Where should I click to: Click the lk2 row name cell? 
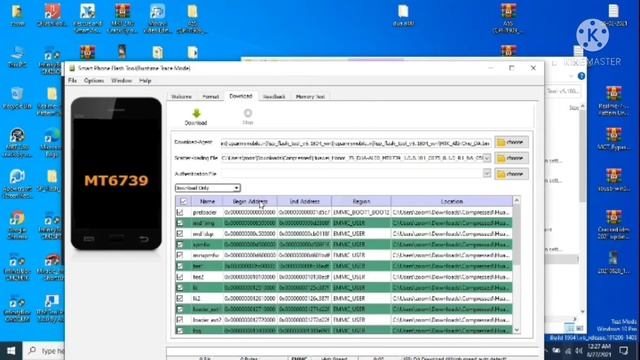pyautogui.click(x=207, y=298)
